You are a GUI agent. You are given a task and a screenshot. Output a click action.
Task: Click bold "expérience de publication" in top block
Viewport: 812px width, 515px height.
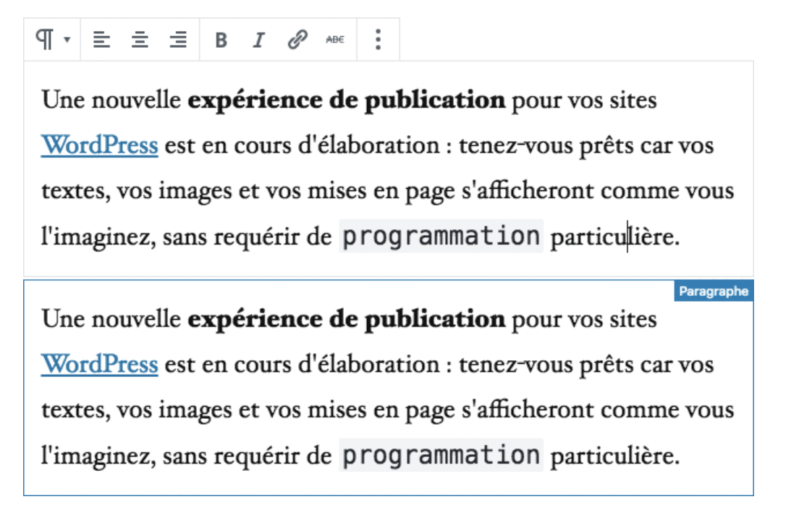click(x=346, y=101)
